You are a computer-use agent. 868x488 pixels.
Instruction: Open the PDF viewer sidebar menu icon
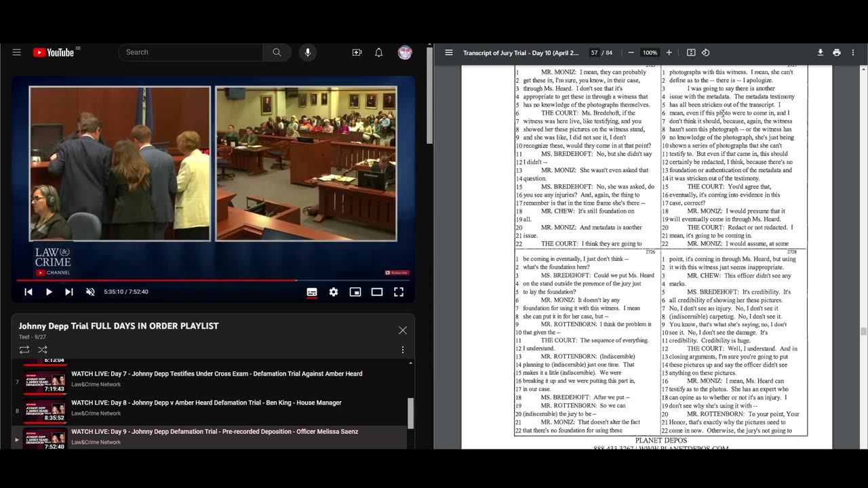pyautogui.click(x=449, y=52)
